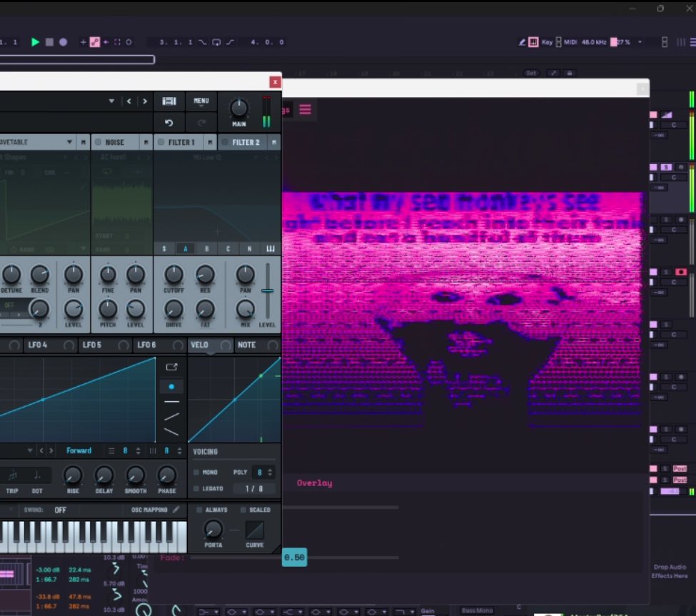Change the POLY voice count stepper

coord(270,473)
